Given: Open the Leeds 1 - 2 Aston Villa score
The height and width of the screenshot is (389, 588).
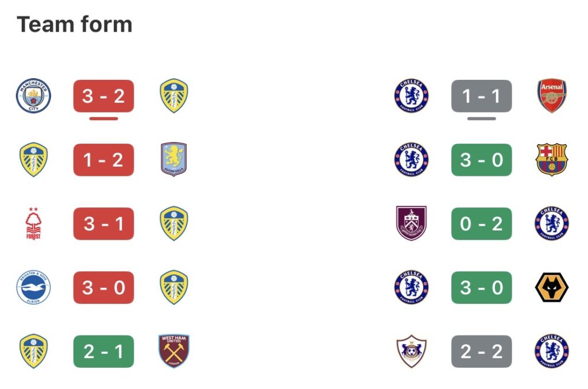Looking at the screenshot, I should tap(103, 160).
